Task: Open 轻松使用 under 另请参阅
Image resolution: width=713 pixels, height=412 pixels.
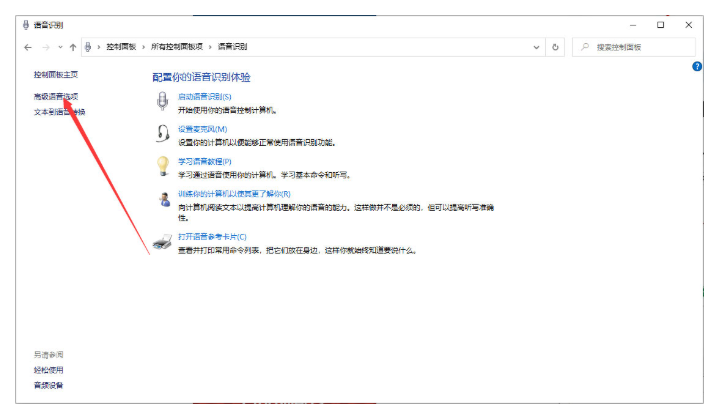Action: pyautogui.click(x=49, y=370)
